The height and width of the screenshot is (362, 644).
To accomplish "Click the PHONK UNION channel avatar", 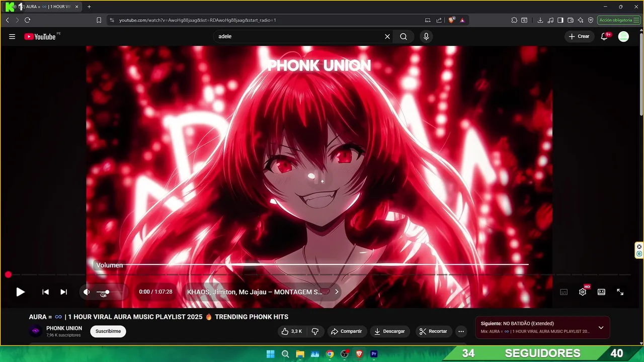I will tap(35, 331).
